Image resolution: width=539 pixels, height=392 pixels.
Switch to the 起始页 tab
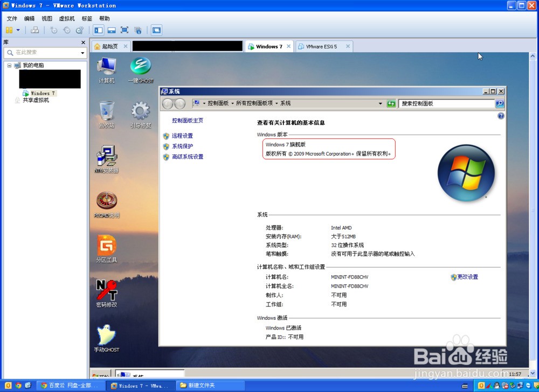click(109, 46)
